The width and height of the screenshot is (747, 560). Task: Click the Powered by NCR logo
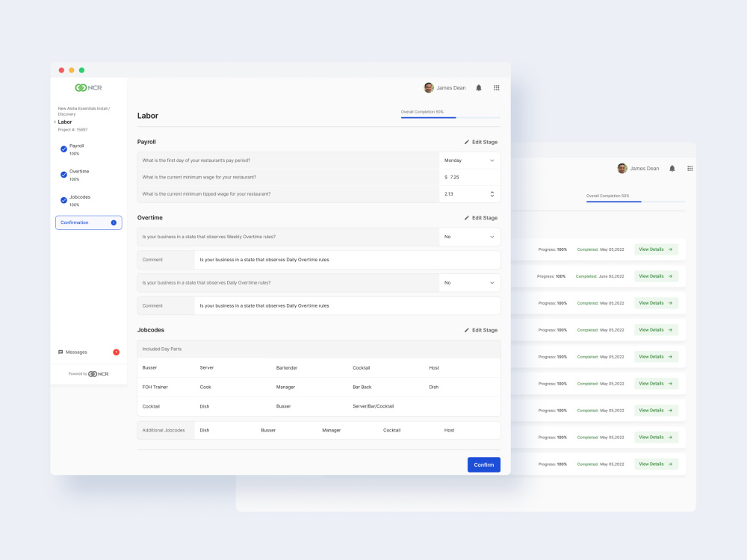[98, 374]
